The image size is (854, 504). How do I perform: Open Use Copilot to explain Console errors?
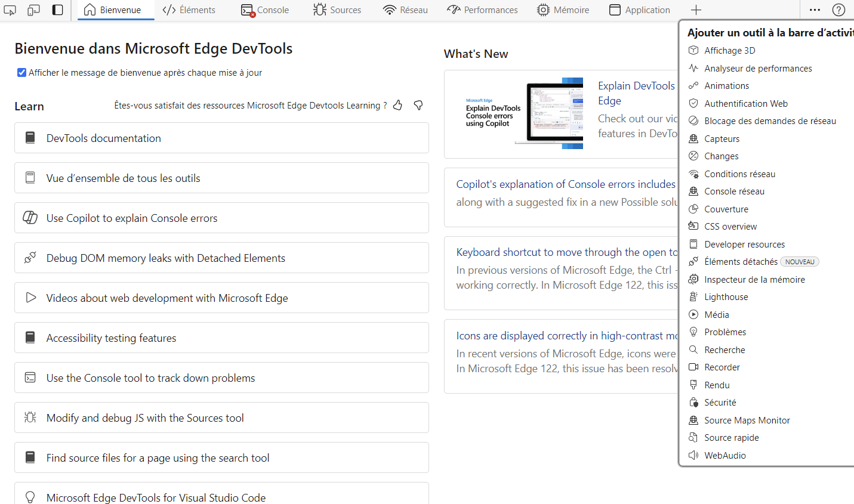(221, 218)
